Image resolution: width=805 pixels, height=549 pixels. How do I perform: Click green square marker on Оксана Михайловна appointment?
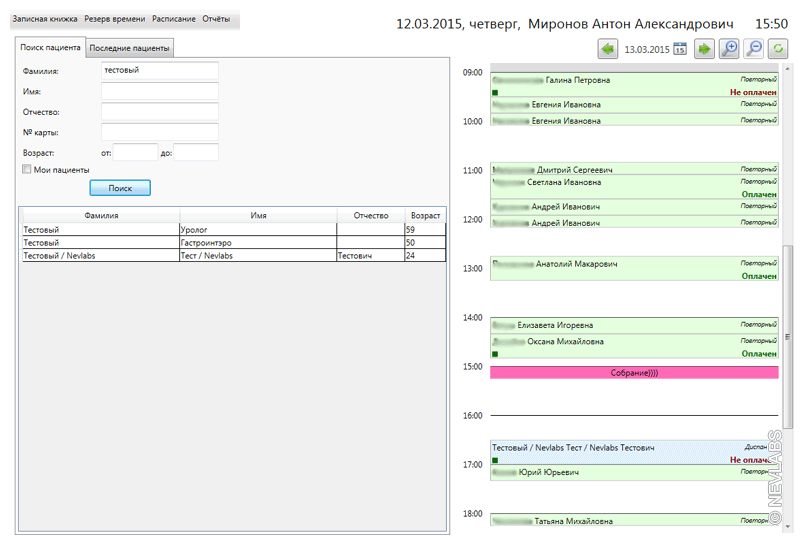tap(495, 354)
